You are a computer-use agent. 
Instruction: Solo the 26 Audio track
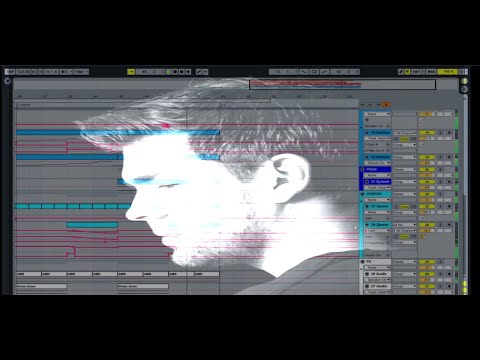[440, 274]
